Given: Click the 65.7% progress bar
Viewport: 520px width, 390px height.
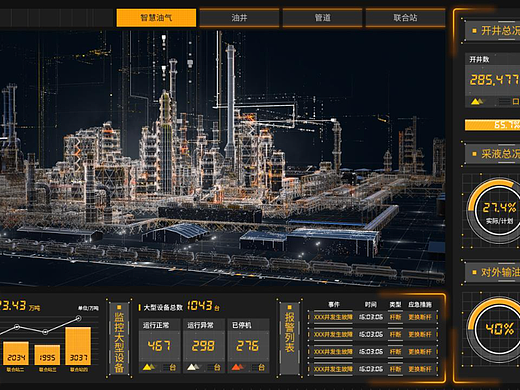Looking at the screenshot, I should tap(493, 125).
